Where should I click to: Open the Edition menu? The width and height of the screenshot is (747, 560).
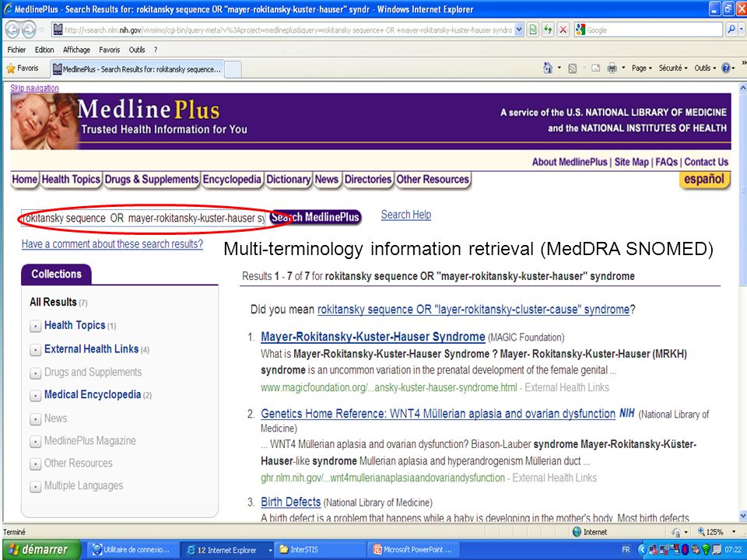tap(44, 50)
